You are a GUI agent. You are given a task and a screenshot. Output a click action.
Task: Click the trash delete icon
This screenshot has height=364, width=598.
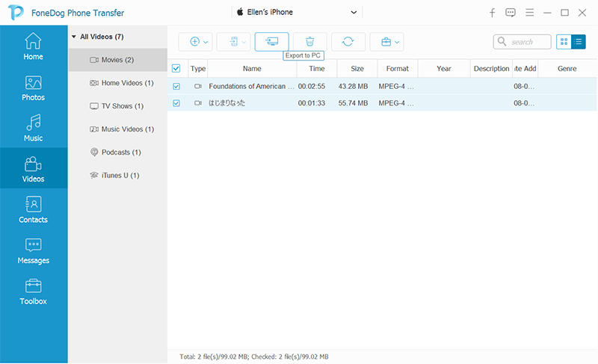309,42
